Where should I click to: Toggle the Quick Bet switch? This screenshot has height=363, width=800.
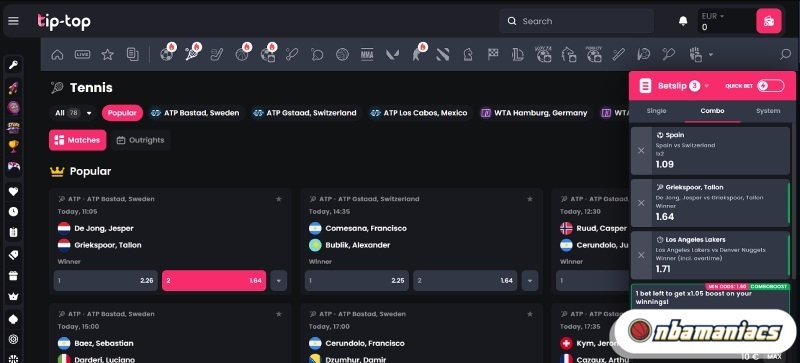tap(770, 86)
